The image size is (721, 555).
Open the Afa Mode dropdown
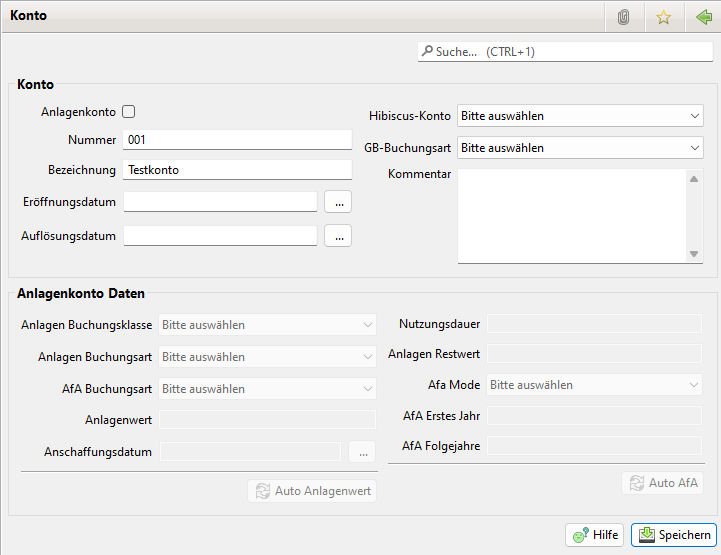click(594, 385)
